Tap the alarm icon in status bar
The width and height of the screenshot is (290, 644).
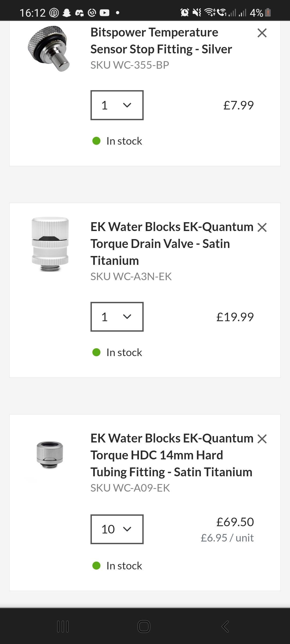[184, 12]
